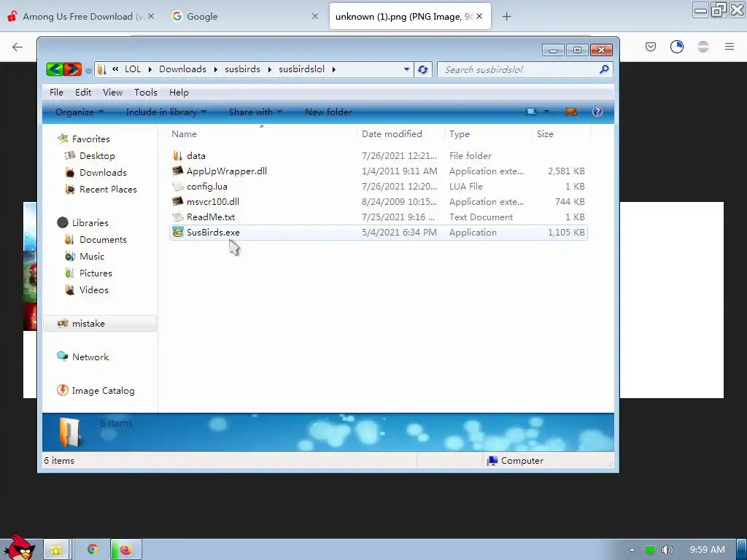
Task: Open the Videos library
Action: coord(93,290)
